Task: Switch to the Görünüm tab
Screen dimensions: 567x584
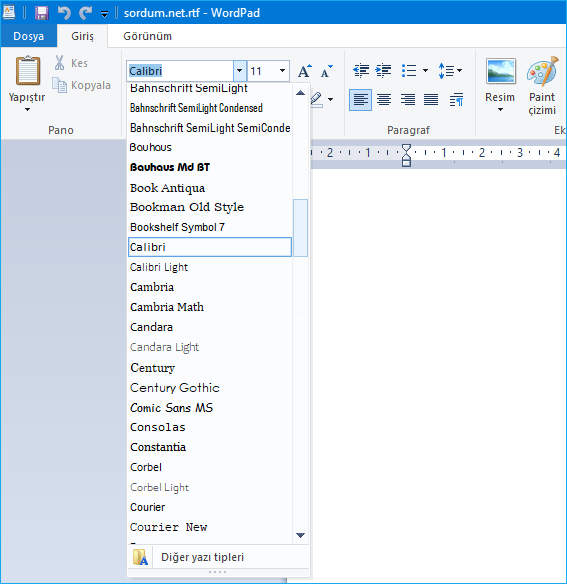Action: point(148,36)
